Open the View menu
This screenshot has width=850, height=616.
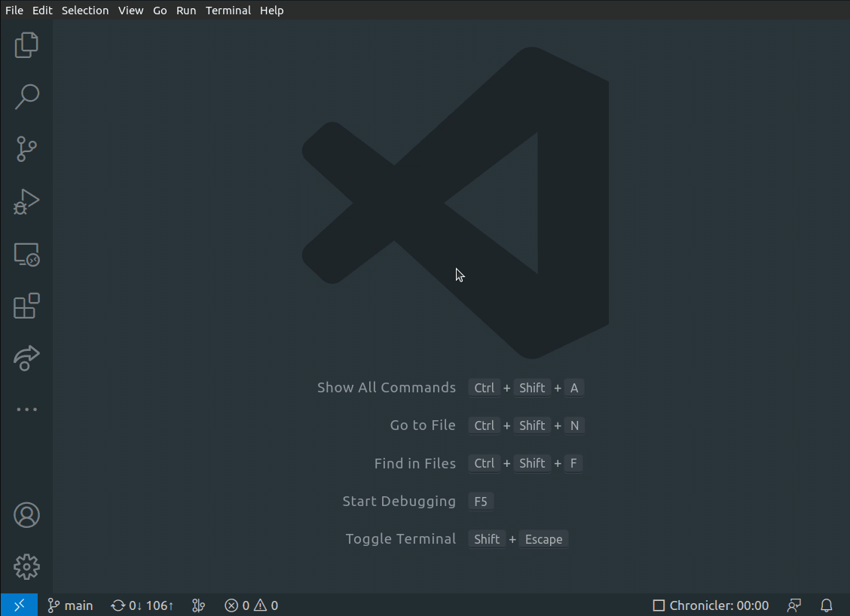[x=130, y=11]
